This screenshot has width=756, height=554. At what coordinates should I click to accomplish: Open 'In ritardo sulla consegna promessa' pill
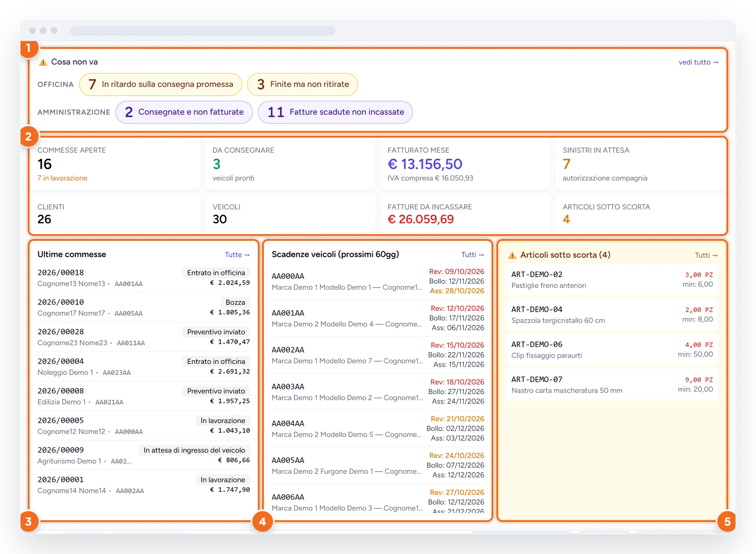pos(161,84)
